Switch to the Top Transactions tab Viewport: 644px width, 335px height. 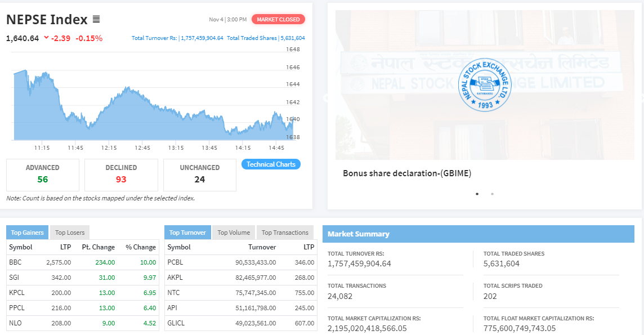[x=285, y=233]
